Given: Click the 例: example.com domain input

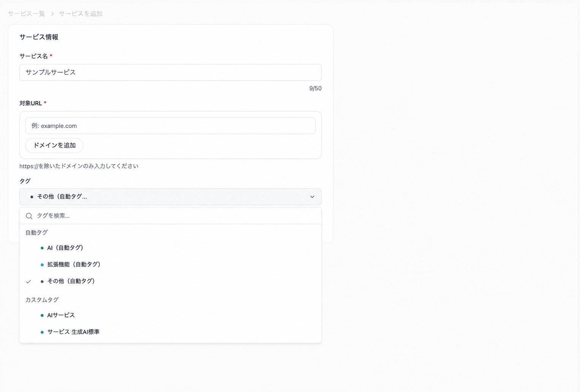Looking at the screenshot, I should pos(170,126).
